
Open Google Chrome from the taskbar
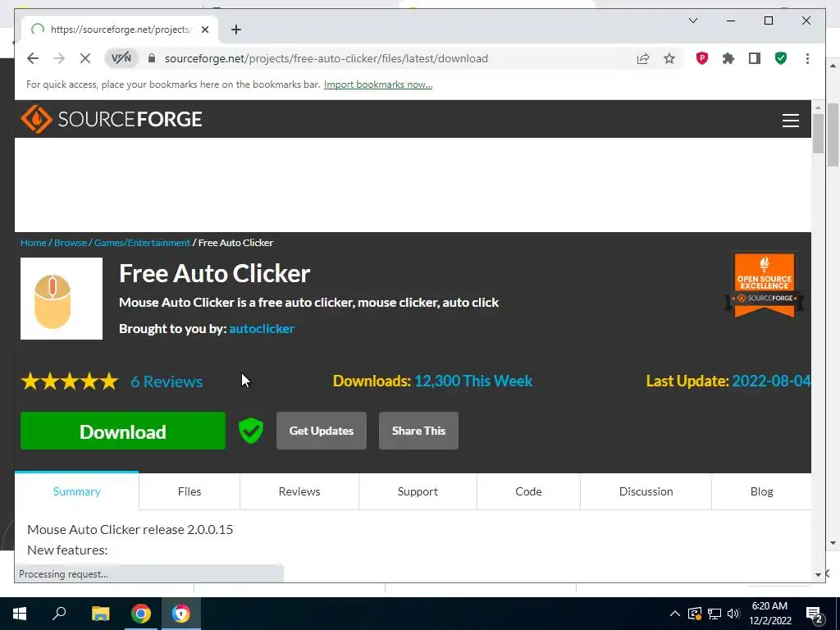(141, 614)
